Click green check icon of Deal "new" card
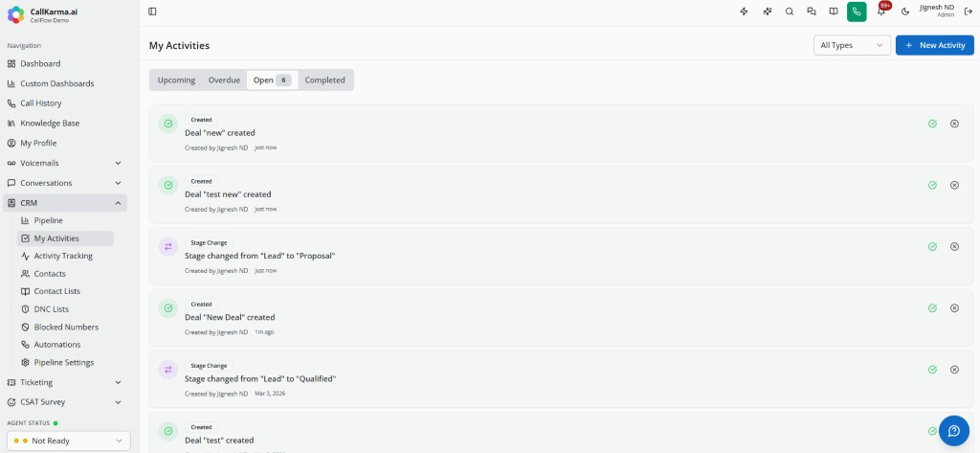Viewport: 980px width, 453px height. tap(167, 124)
